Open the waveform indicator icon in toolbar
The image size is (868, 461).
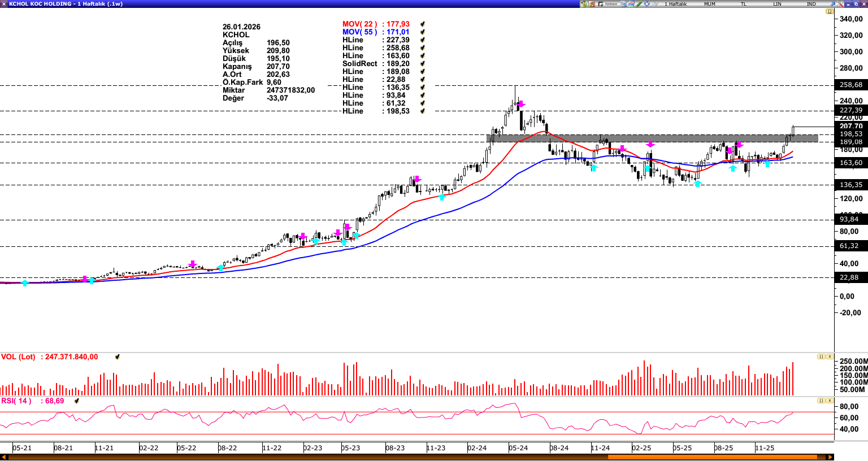click(654, 4)
